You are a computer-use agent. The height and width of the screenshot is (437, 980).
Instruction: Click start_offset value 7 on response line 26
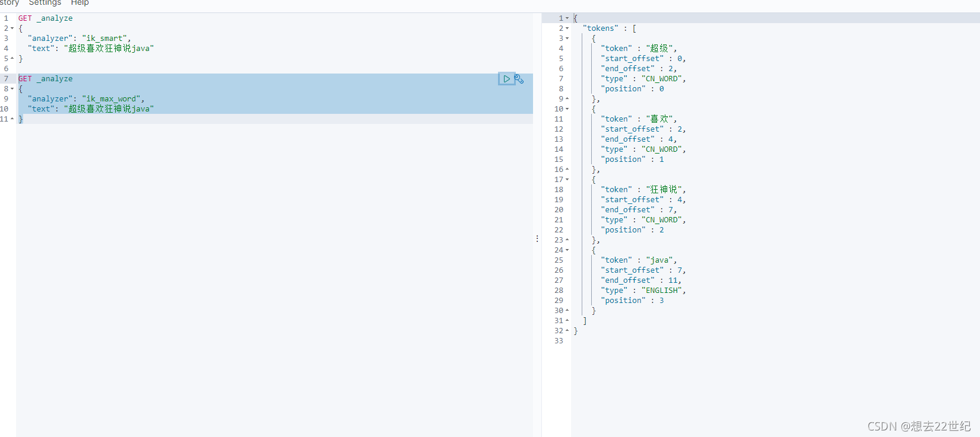point(680,270)
